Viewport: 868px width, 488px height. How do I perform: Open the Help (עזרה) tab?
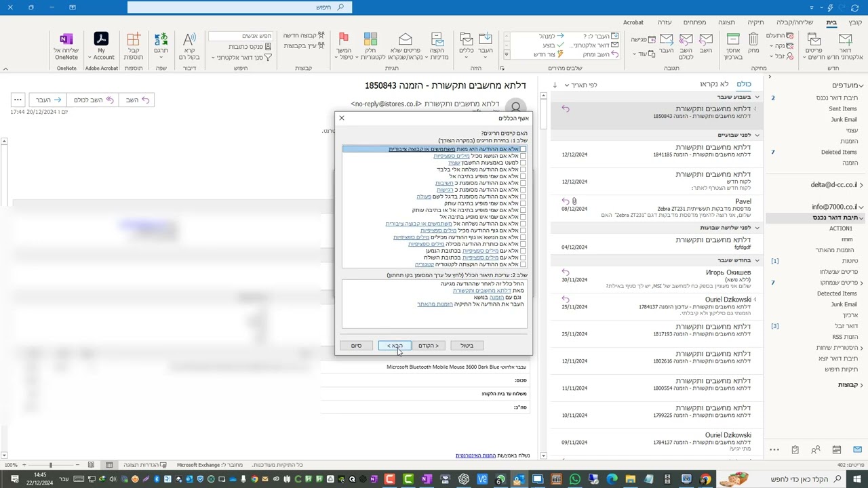[664, 22]
